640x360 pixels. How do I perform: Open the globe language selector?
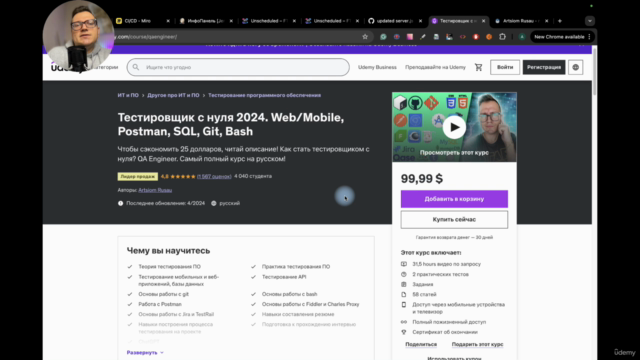(576, 67)
